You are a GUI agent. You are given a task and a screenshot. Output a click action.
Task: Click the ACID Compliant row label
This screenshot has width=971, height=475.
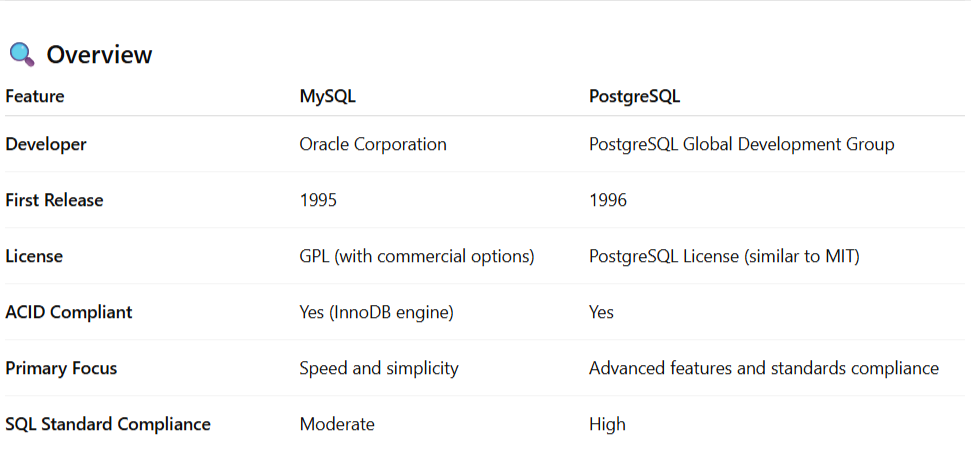pyautogui.click(x=69, y=312)
